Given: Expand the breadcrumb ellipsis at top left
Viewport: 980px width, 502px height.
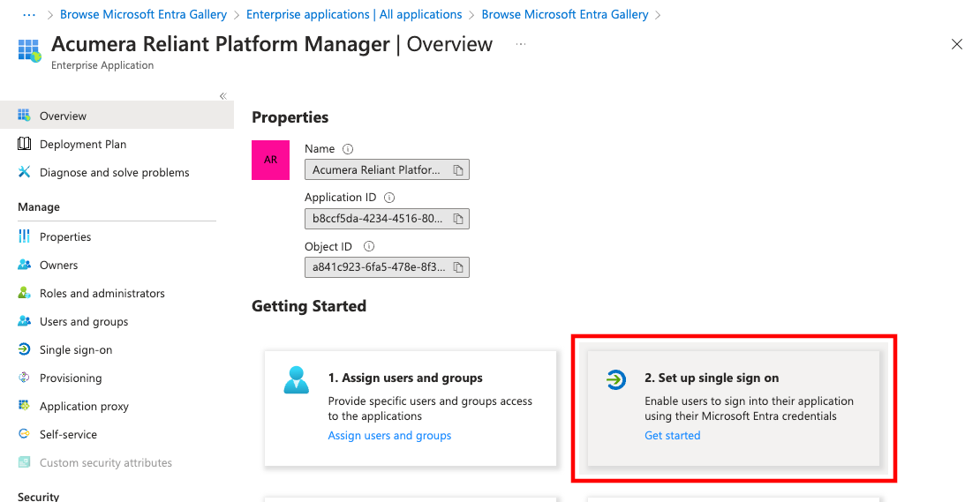Looking at the screenshot, I should coord(28,14).
